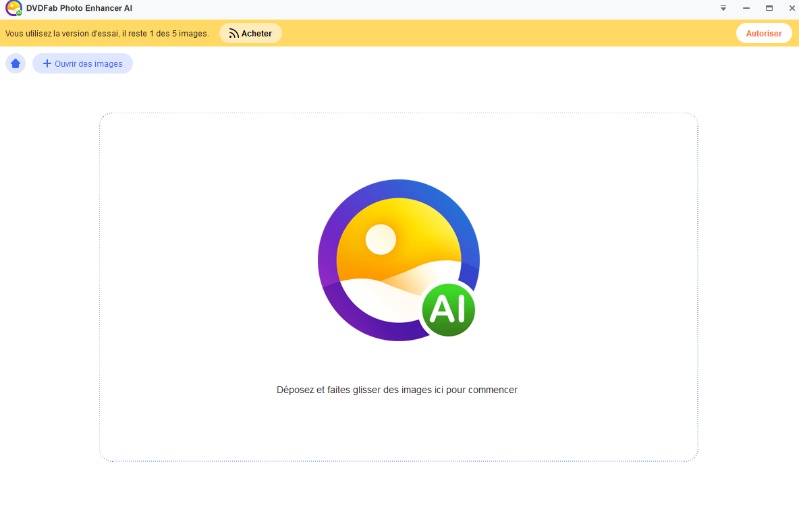Click the trial version notice text
Image resolution: width=799 pixels, height=532 pixels.
(x=107, y=34)
